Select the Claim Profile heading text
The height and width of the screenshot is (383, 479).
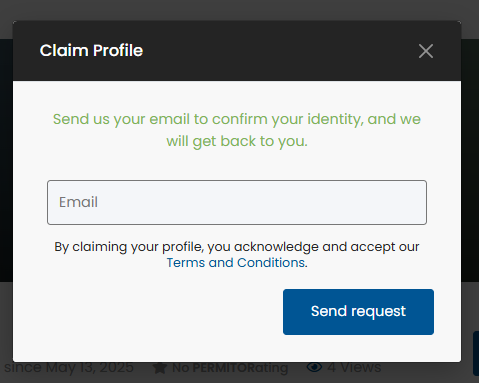(x=91, y=51)
